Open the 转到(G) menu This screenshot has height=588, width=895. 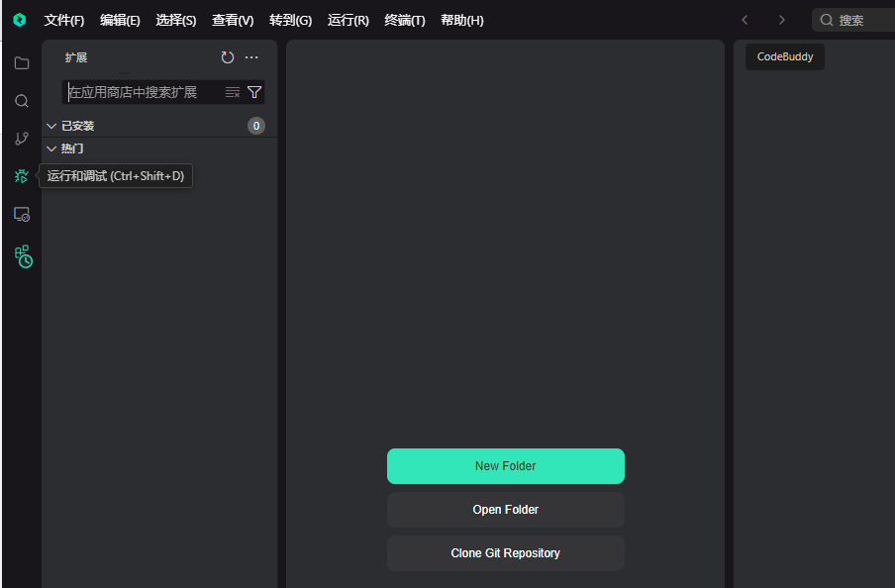tap(290, 21)
